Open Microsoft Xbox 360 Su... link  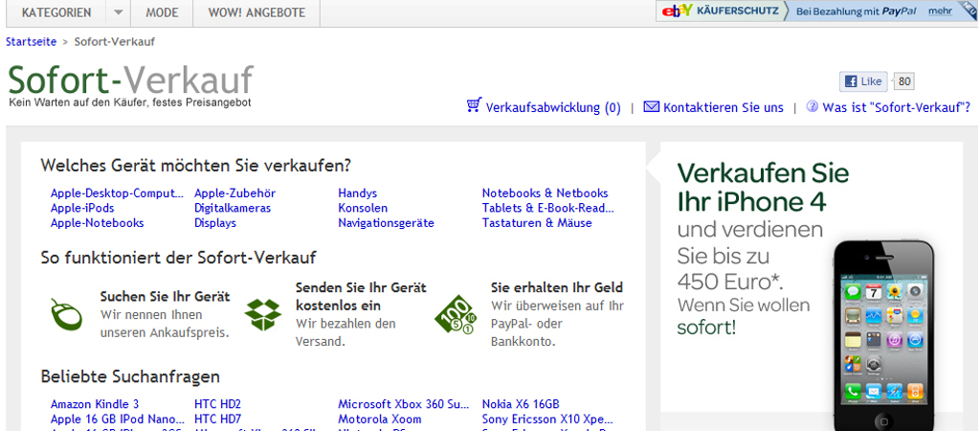coord(403,404)
